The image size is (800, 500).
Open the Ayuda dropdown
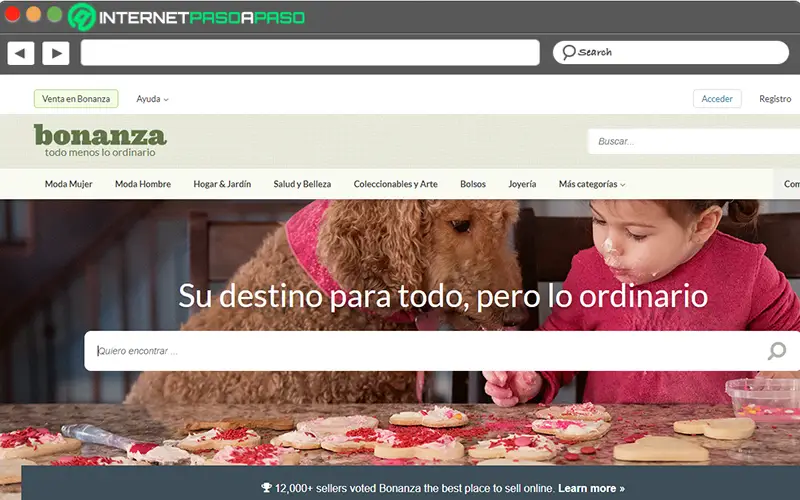point(152,99)
